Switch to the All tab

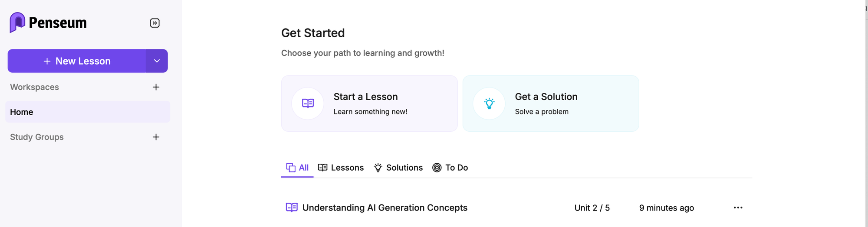pos(297,168)
